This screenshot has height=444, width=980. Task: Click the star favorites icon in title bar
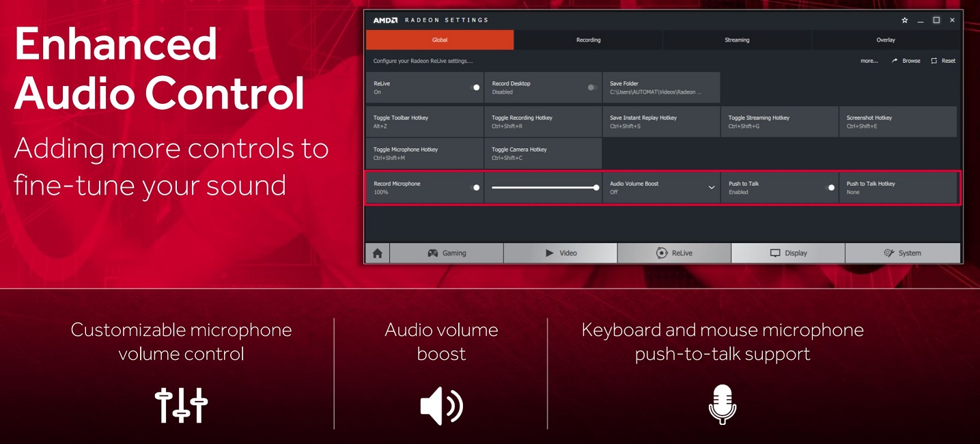[x=905, y=20]
